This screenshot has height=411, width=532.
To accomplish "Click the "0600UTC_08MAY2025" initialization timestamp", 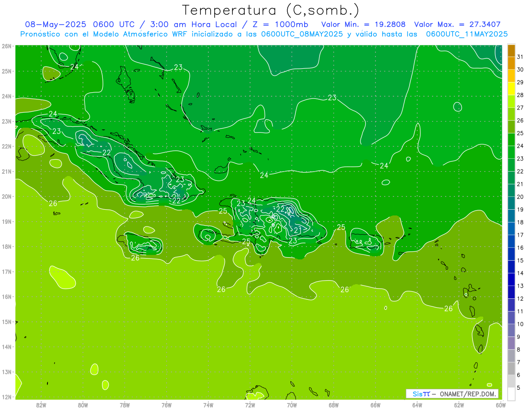I will pyautogui.click(x=302, y=34).
